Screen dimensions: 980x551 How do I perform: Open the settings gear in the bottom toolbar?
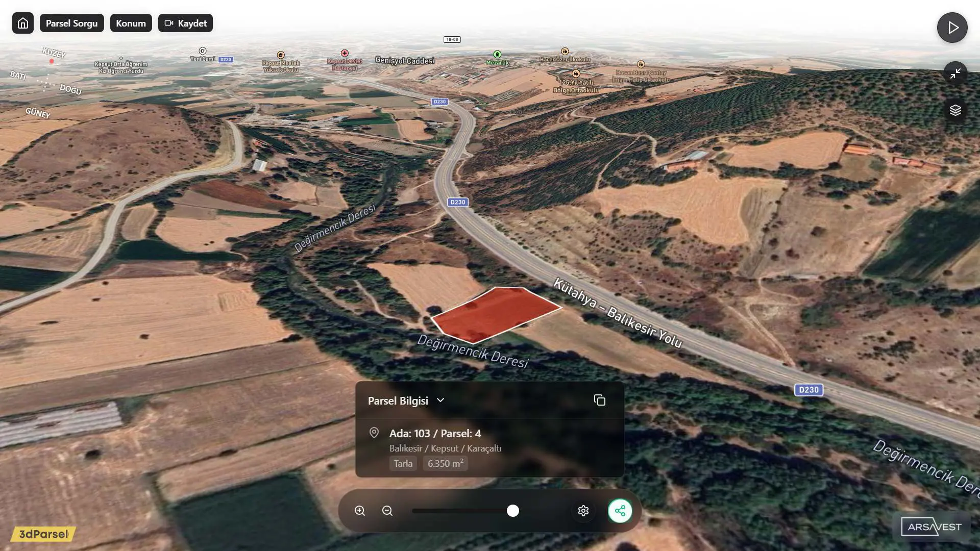click(583, 511)
